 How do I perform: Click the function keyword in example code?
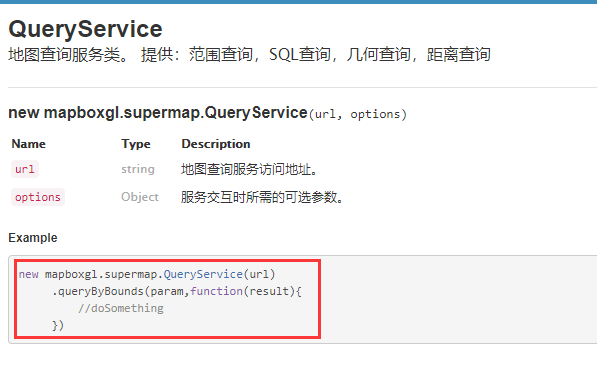(216, 291)
